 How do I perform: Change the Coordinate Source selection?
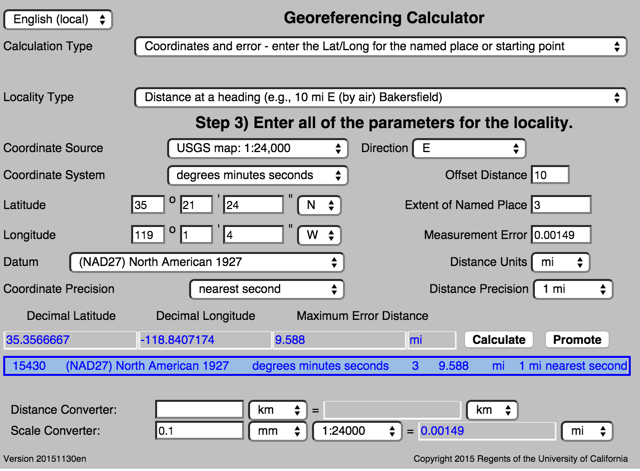pyautogui.click(x=257, y=149)
